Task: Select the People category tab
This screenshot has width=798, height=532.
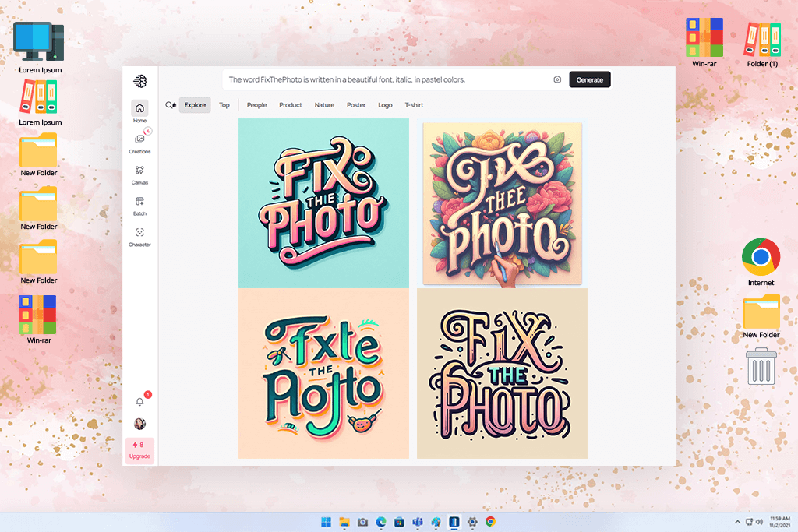Action: click(x=257, y=105)
